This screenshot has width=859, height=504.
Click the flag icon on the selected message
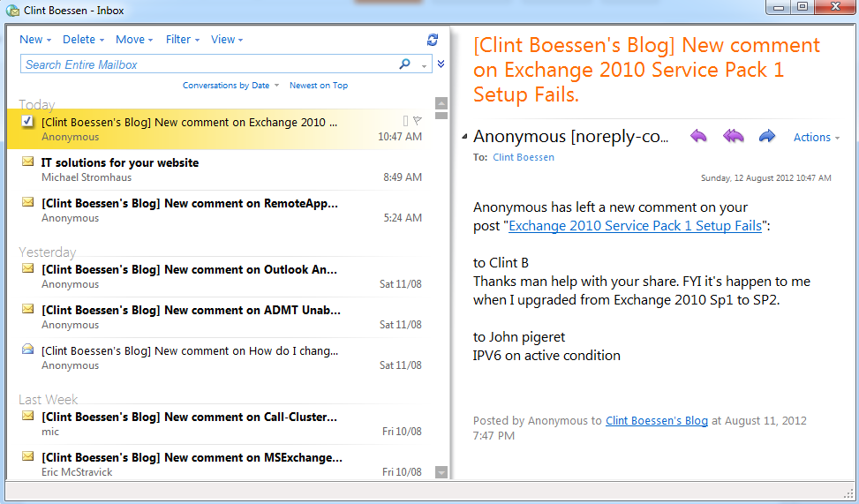(x=417, y=121)
